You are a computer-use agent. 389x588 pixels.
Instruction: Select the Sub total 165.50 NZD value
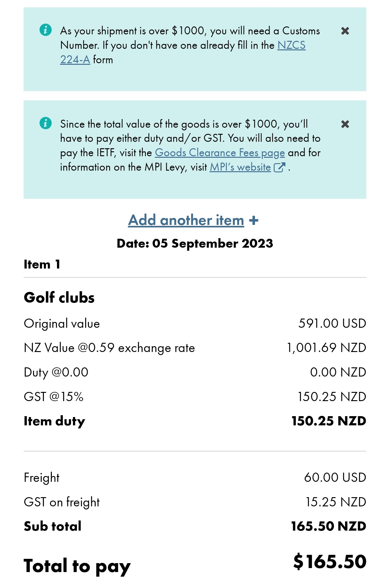pyautogui.click(x=328, y=526)
